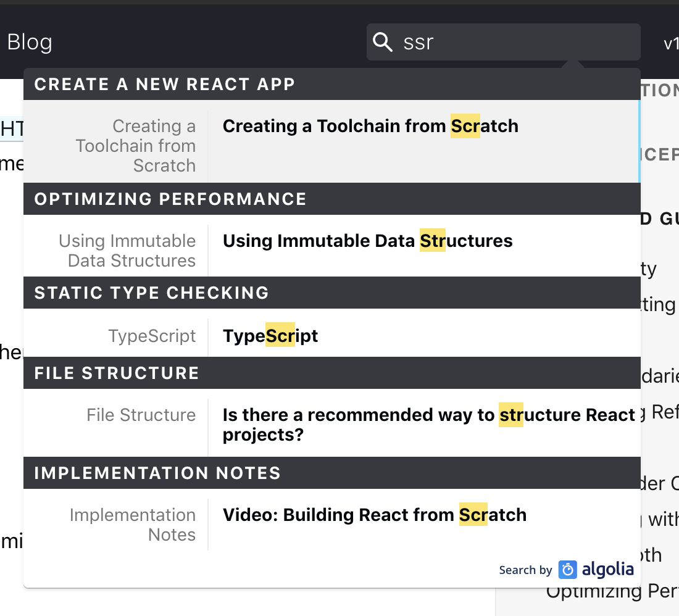Image resolution: width=679 pixels, height=616 pixels.
Task: Click 'Static Type Checking' category header
Action: [x=152, y=293]
